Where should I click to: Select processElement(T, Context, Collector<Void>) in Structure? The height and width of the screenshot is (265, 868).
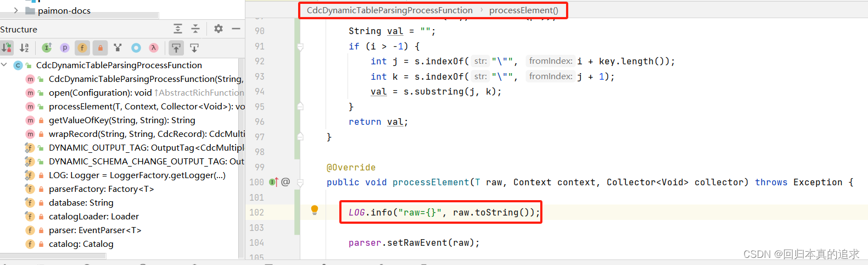point(147,106)
